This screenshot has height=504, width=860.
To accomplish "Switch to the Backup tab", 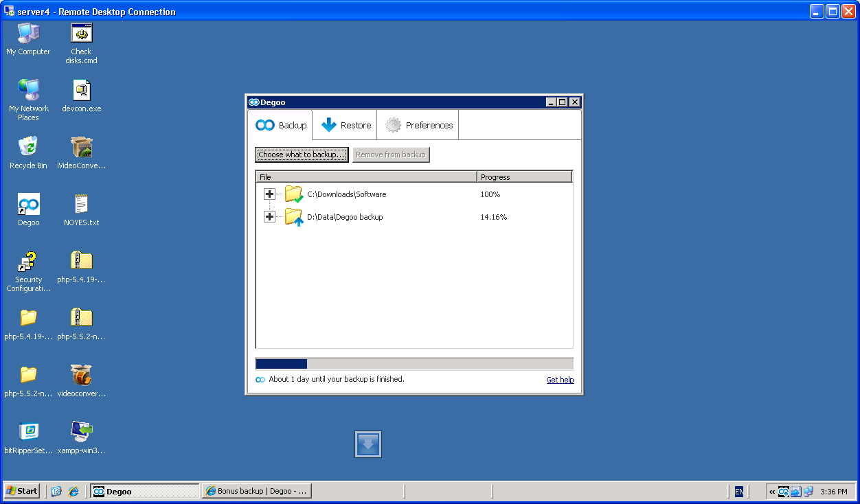I will tap(280, 125).
